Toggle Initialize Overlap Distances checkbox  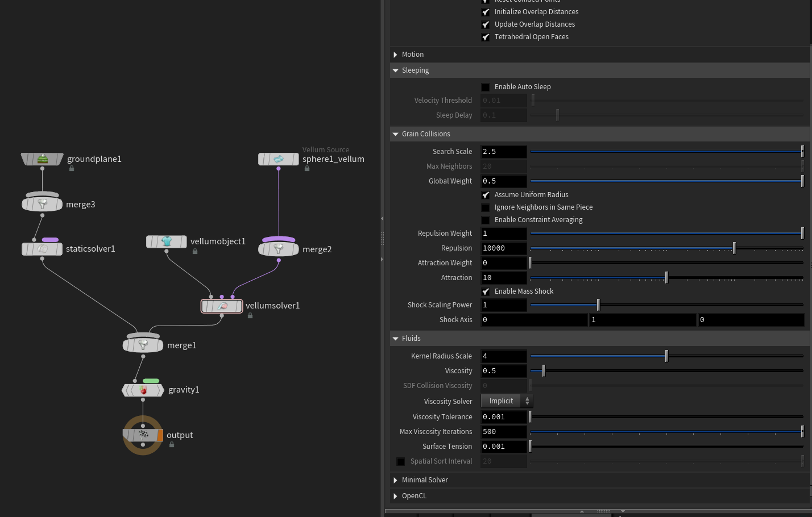tap(486, 12)
